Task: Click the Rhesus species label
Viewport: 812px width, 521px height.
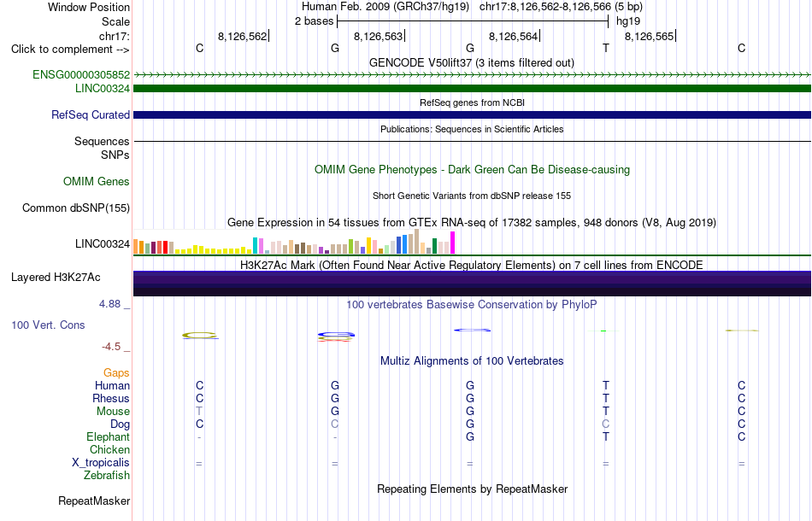Action: click(111, 398)
